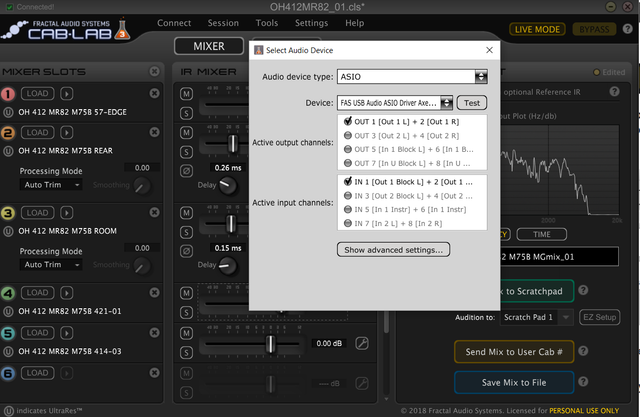Open the Tools menu
This screenshot has width=640, height=417.
click(267, 22)
